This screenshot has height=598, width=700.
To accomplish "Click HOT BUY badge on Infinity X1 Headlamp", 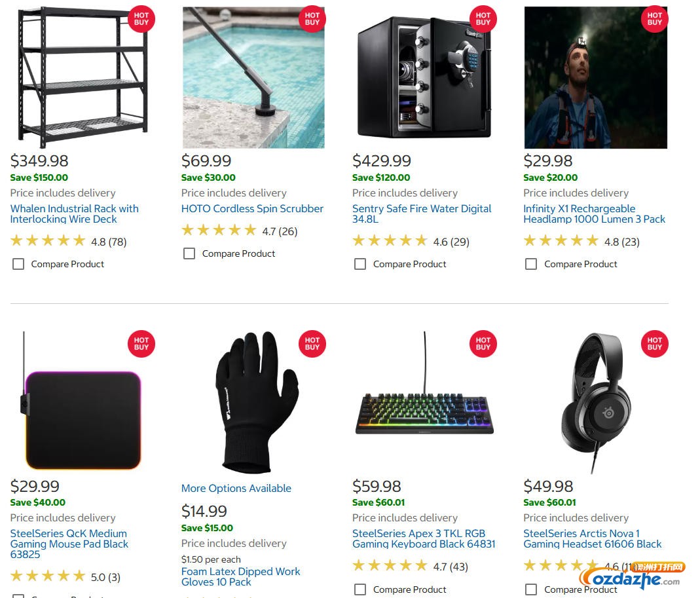I will 654,18.
